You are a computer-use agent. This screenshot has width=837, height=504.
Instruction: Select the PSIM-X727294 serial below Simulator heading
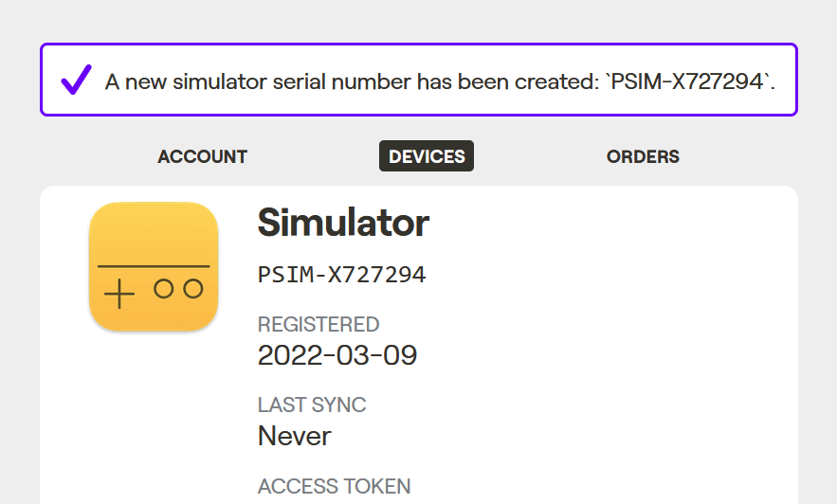click(341, 275)
